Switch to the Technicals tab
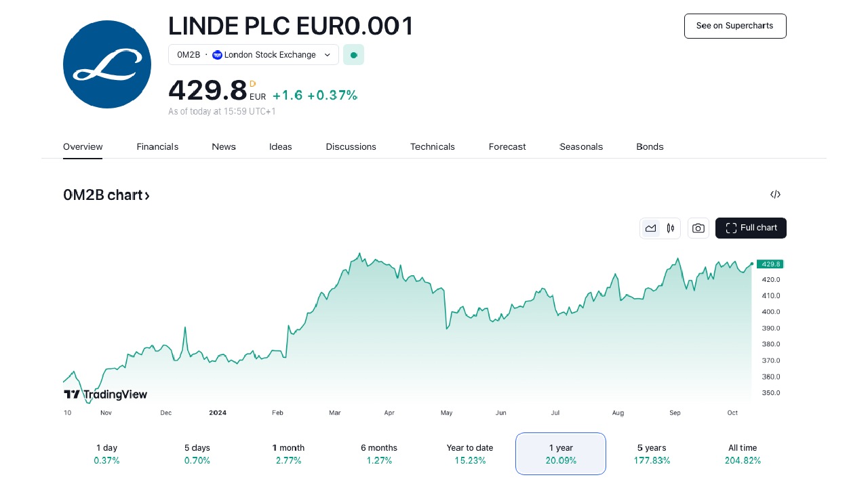This screenshot has height=488, width=868. (433, 147)
